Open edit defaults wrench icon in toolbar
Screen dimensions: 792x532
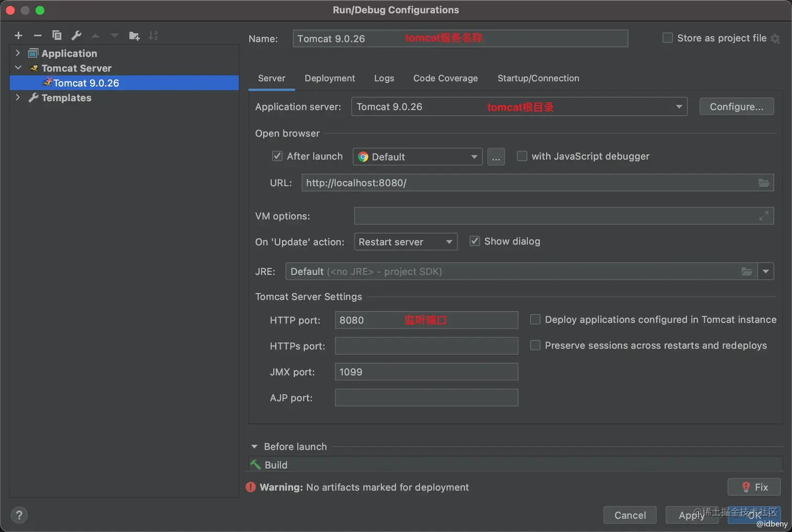pyautogui.click(x=76, y=36)
